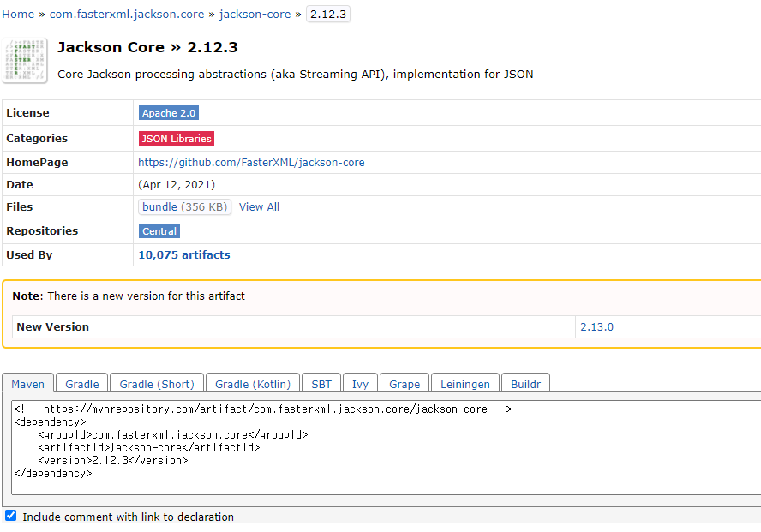Click the Categories row label
The height and width of the screenshot is (532, 761).
coord(37,138)
